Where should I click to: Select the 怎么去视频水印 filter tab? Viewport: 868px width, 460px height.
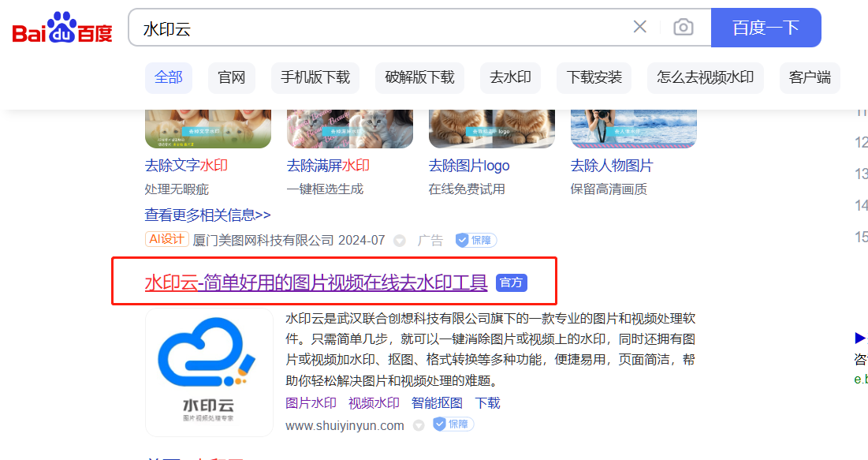click(706, 77)
